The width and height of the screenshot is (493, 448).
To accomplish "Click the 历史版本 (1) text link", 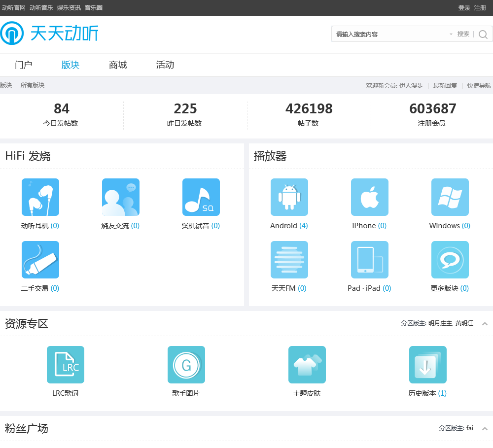I will point(427,393).
